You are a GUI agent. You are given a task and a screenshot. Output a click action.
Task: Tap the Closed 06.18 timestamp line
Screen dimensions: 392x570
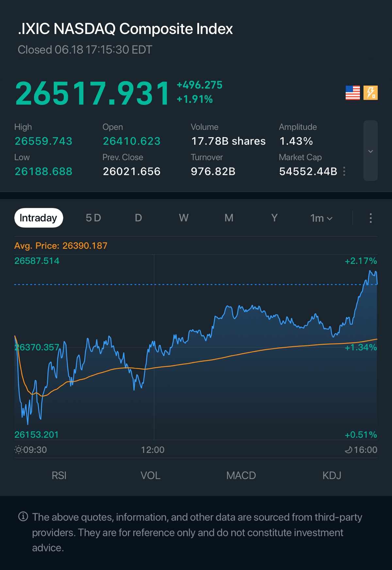(x=85, y=50)
